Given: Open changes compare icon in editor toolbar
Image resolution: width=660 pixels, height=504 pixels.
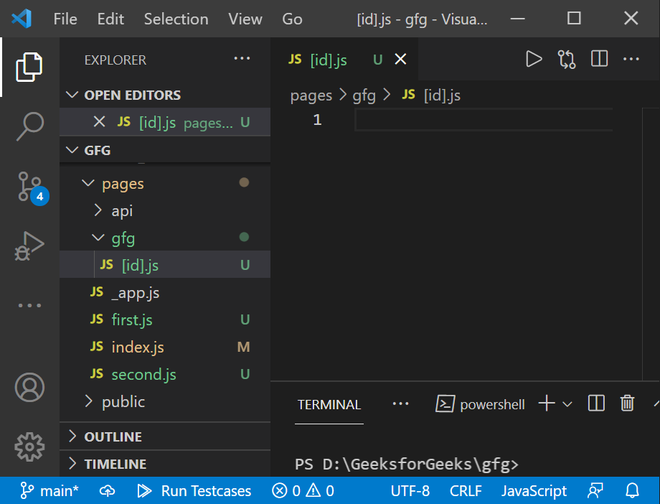Looking at the screenshot, I should coord(567,59).
